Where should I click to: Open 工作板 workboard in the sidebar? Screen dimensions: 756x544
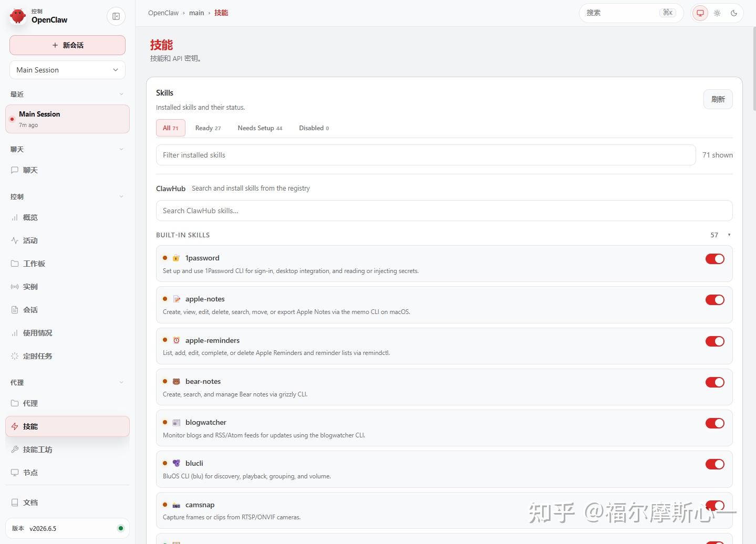tap(67, 264)
